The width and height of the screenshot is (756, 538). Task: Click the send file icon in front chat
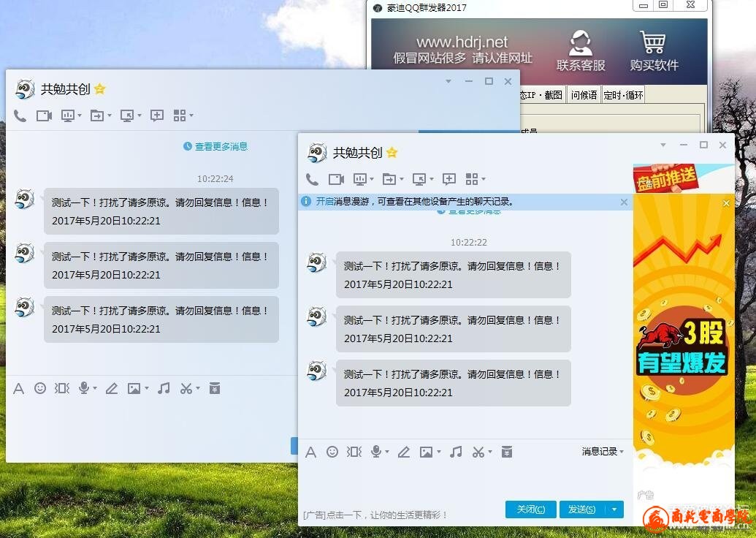pyautogui.click(x=389, y=180)
